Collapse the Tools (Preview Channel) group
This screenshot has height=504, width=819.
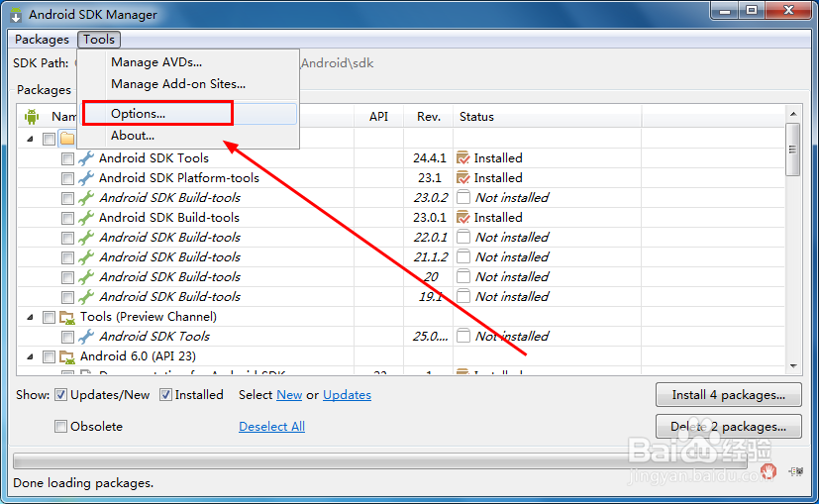click(x=31, y=317)
